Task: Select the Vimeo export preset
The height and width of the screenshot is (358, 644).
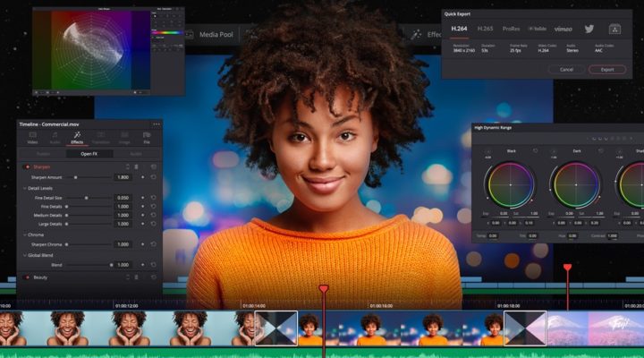Action: (563, 30)
